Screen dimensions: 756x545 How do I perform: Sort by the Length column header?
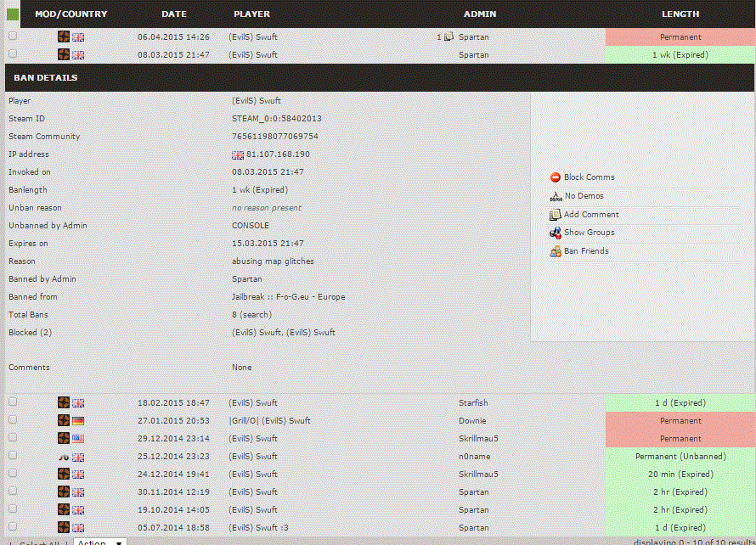tap(680, 14)
